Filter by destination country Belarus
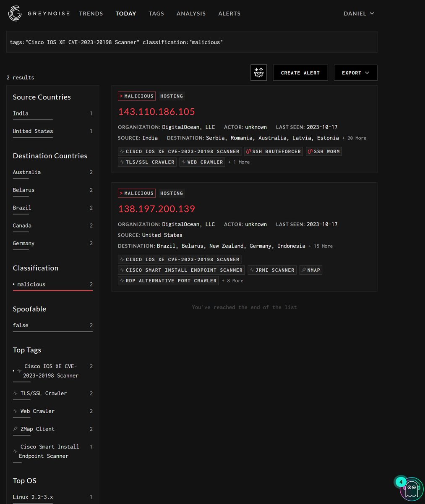Screen dimensions: 425x504 pos(53,190)
